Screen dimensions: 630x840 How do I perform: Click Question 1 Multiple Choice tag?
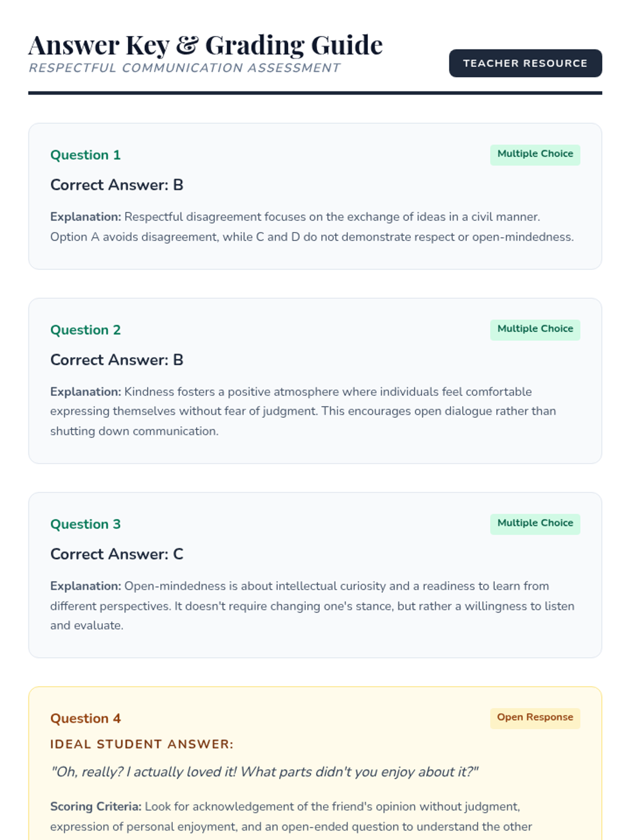(x=535, y=154)
